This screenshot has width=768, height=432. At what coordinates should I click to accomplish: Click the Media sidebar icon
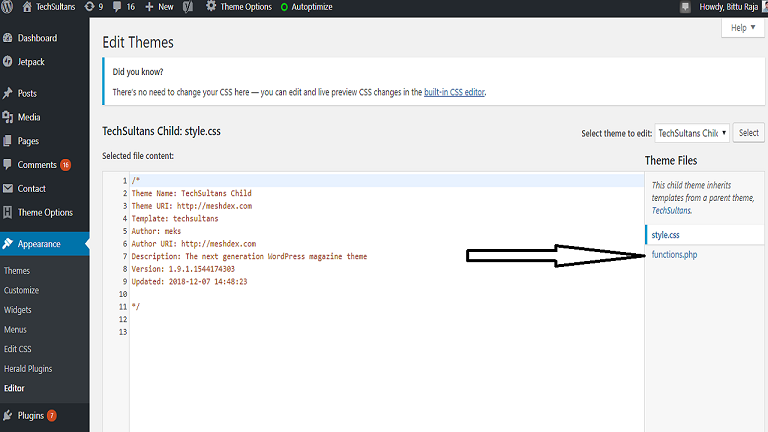click(7, 117)
